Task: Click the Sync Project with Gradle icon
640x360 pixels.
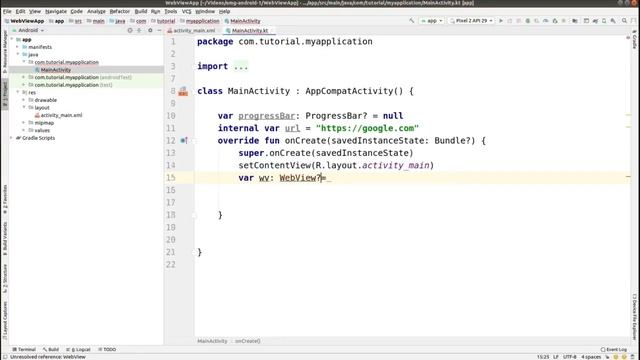Action: pos(595,20)
